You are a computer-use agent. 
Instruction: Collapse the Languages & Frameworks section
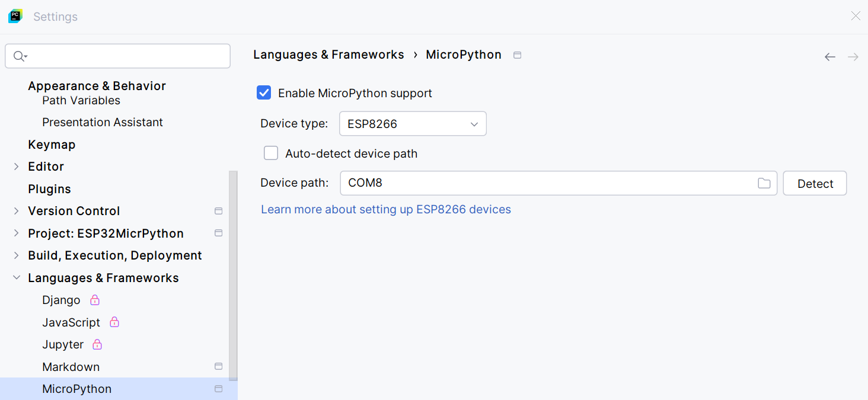click(x=17, y=278)
